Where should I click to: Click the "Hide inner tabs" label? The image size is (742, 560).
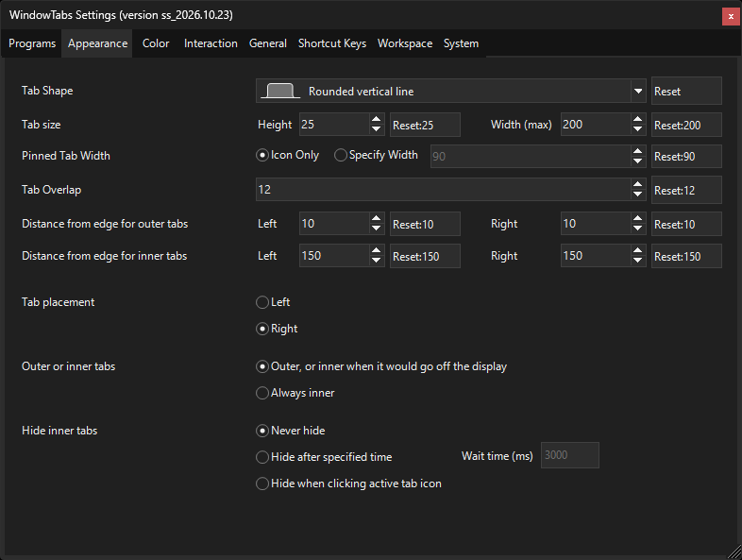[x=59, y=431]
